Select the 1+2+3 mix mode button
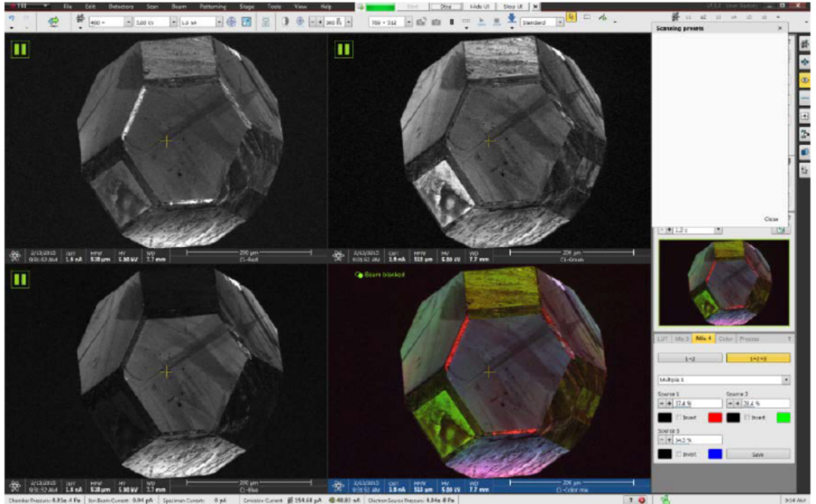 pyautogui.click(x=758, y=358)
